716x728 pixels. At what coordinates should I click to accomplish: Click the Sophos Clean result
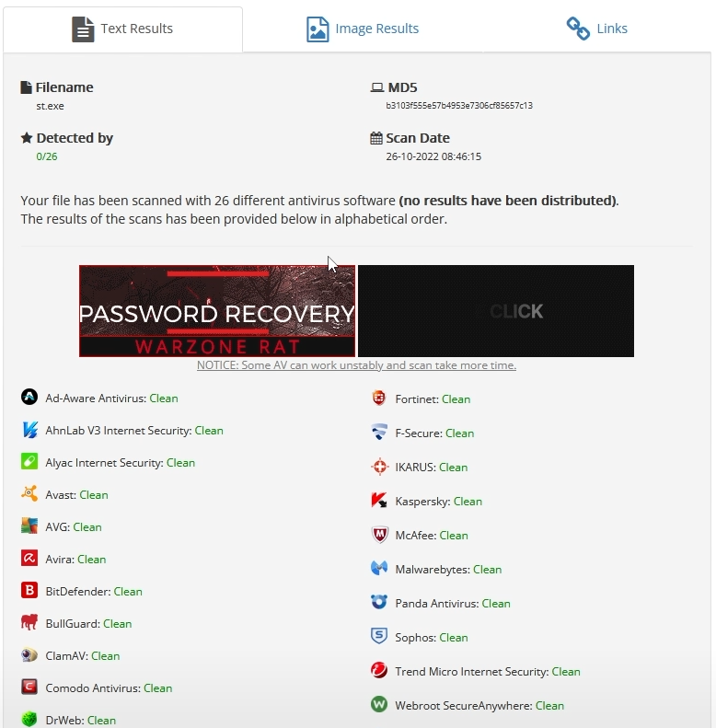pyautogui.click(x=454, y=638)
